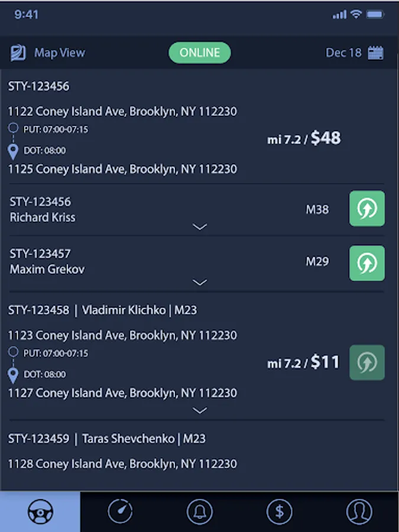Select the steering wheel tab
Screen dimensions: 399x532
click(40, 512)
